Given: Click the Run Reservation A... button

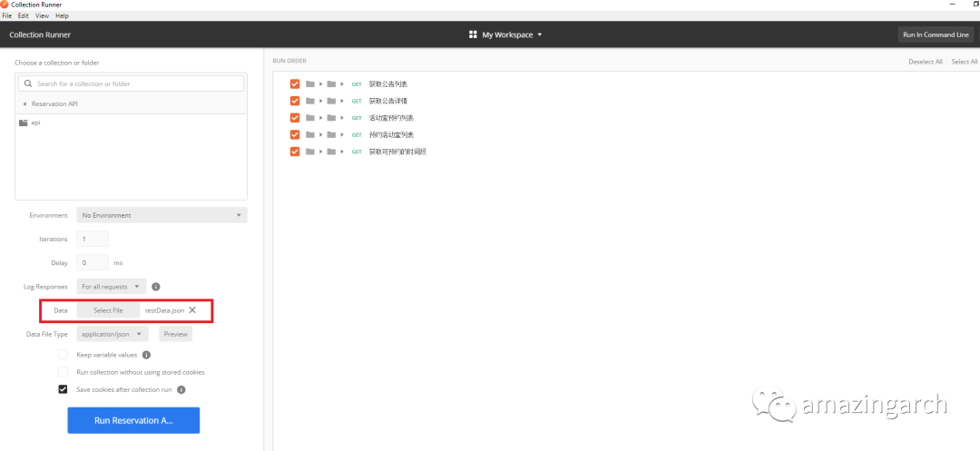Looking at the screenshot, I should (133, 420).
